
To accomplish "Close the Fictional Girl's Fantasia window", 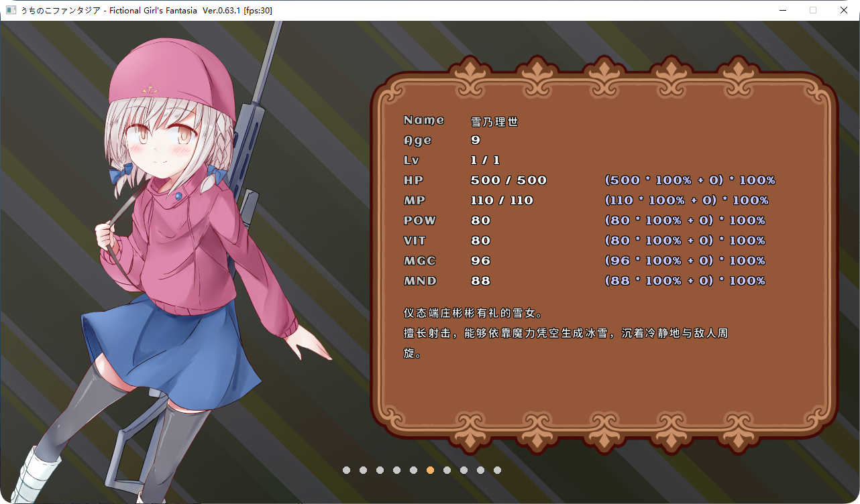I will (x=844, y=10).
